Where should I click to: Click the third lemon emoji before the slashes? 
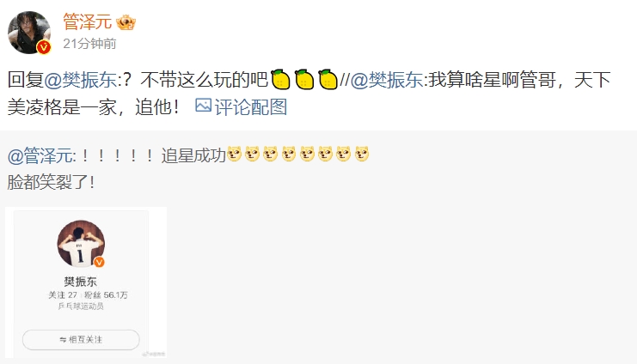[328, 79]
